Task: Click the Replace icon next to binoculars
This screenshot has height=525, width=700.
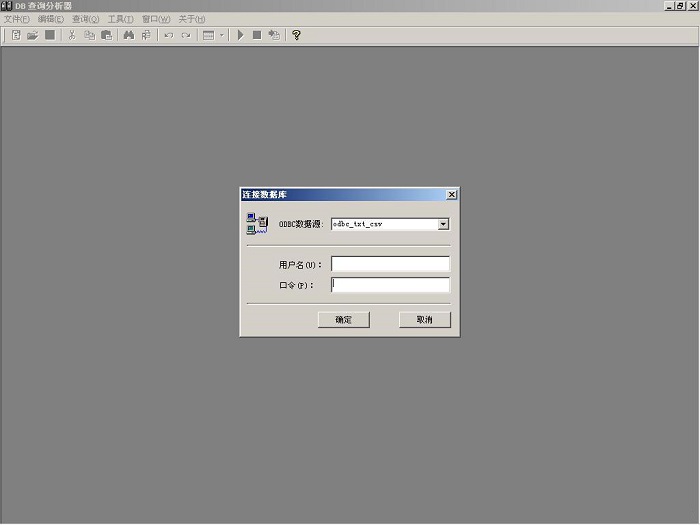Action: tap(146, 35)
